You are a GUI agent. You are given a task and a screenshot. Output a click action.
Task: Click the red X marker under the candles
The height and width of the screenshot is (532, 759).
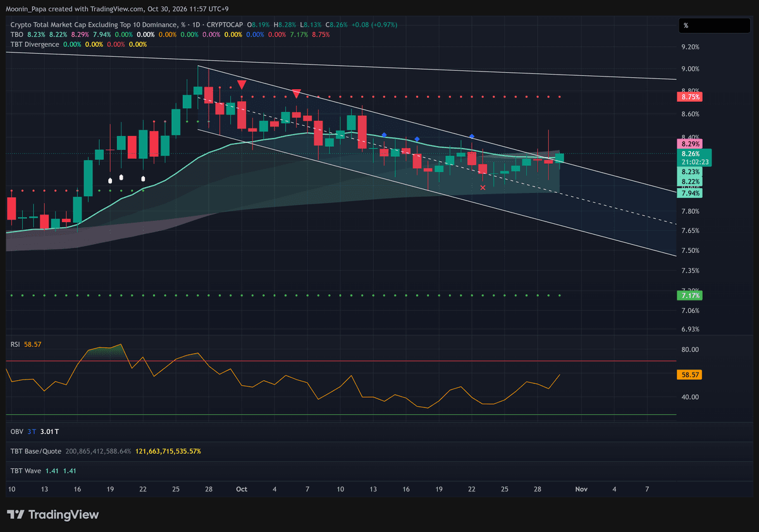[x=483, y=187]
